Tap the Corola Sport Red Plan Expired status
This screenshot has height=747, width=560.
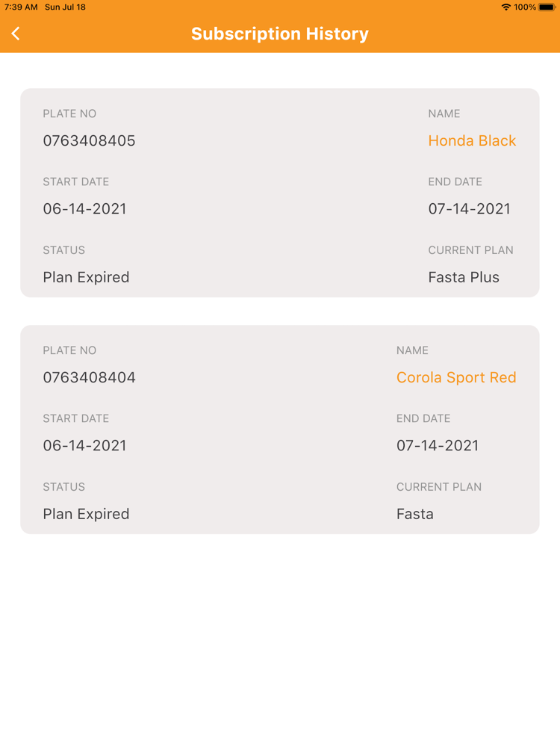coord(86,514)
